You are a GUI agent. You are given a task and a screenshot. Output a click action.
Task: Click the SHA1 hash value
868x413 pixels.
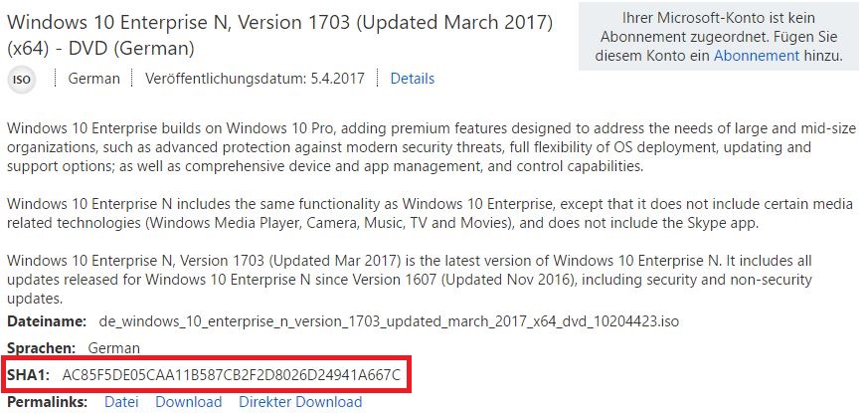point(231,375)
